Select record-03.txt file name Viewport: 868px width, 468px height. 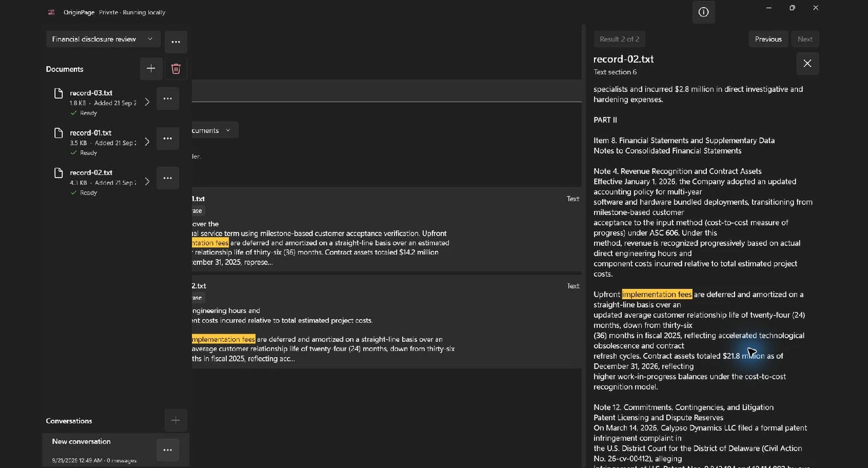(91, 93)
